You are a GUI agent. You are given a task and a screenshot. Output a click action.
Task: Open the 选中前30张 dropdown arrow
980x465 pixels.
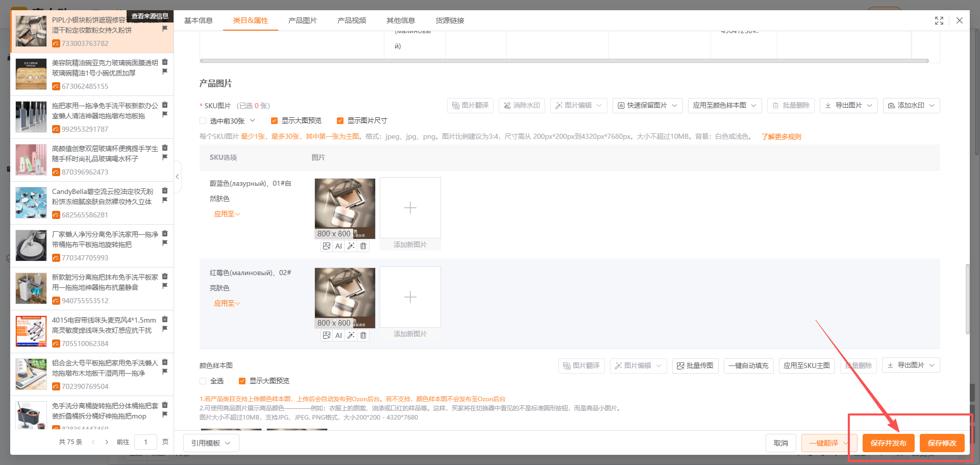[253, 121]
